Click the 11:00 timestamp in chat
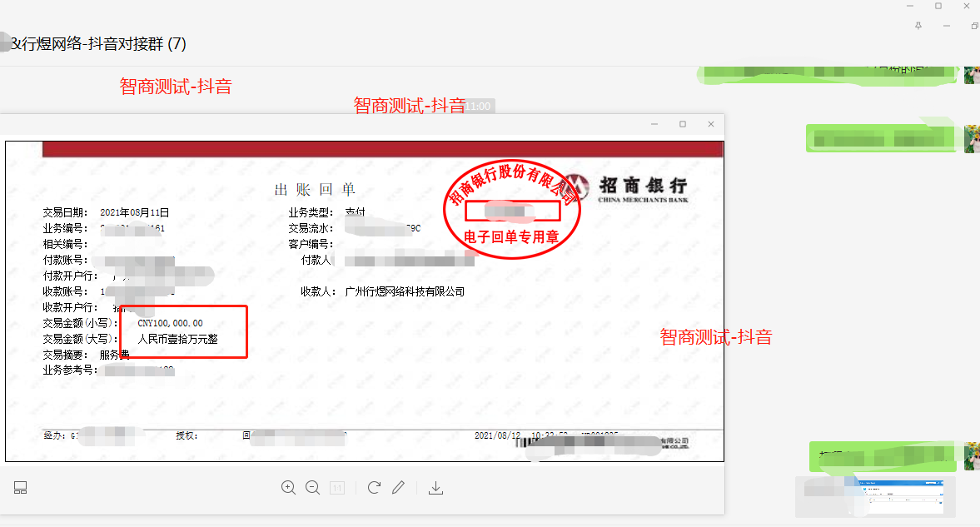980x527 pixels. (478, 107)
